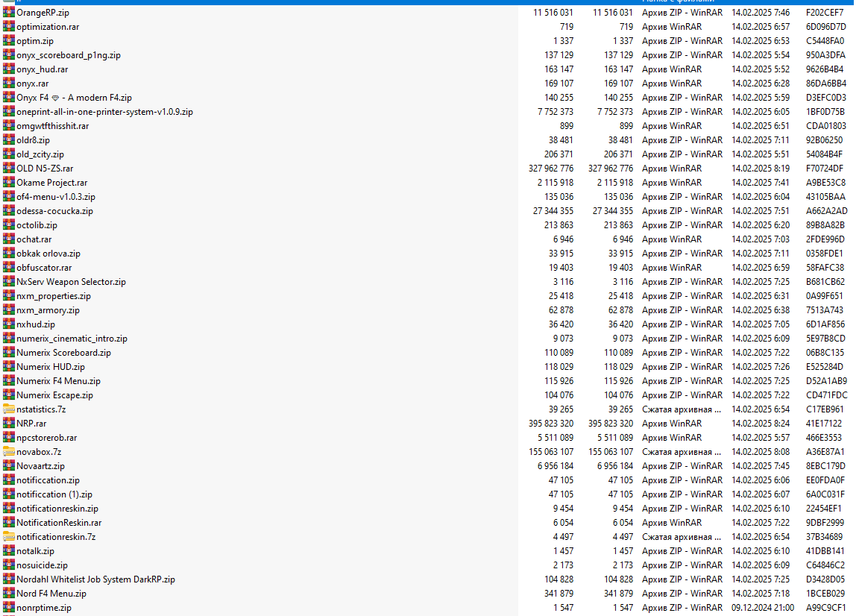
Task: Click the archive icon for obfuscator.rar
Action: click(x=9, y=268)
